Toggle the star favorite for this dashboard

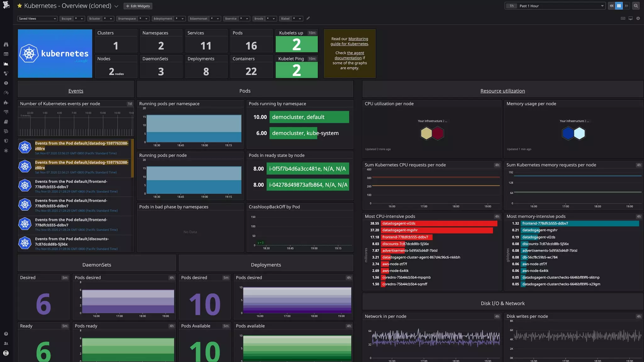(x=19, y=6)
